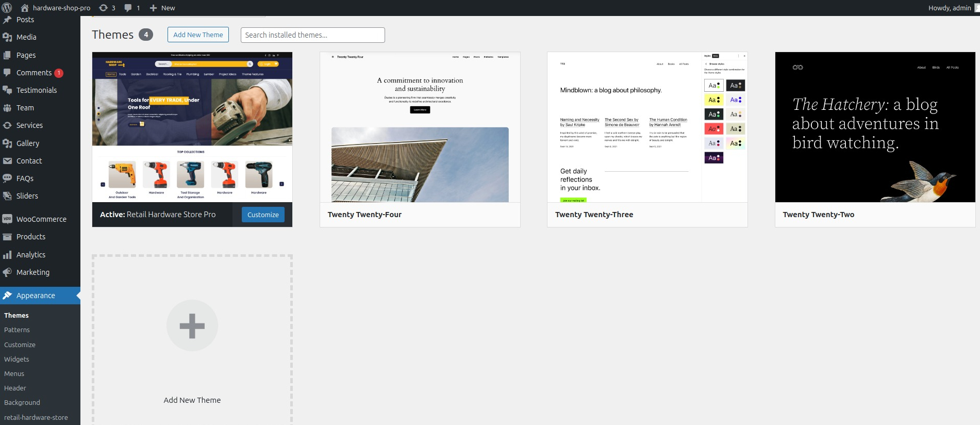Click the red Comments count badge
This screenshot has width=980, height=425.
point(59,73)
